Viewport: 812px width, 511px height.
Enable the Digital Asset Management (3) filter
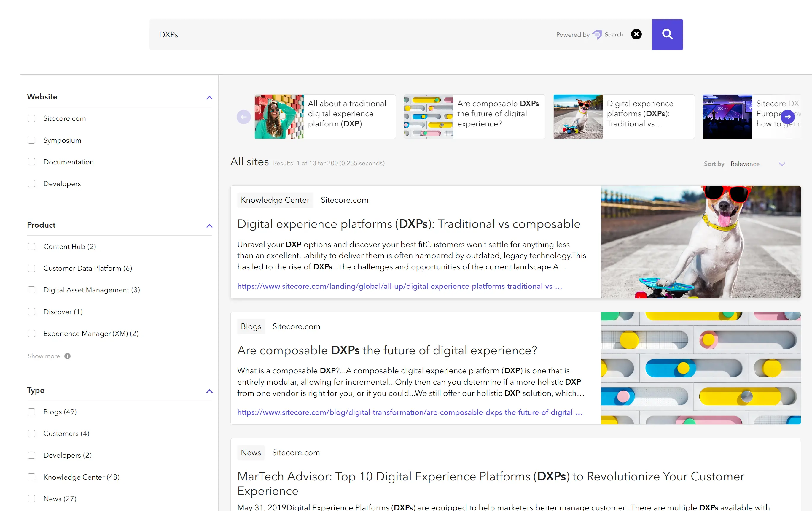pos(31,290)
